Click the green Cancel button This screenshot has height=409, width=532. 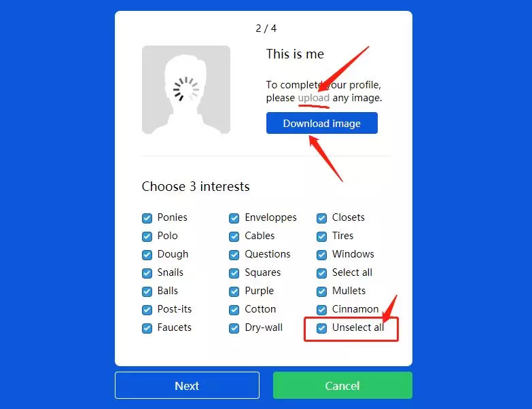342,385
